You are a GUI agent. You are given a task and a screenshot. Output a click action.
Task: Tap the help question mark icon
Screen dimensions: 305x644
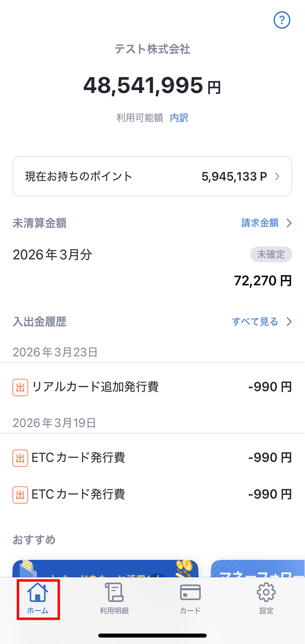coord(282,20)
